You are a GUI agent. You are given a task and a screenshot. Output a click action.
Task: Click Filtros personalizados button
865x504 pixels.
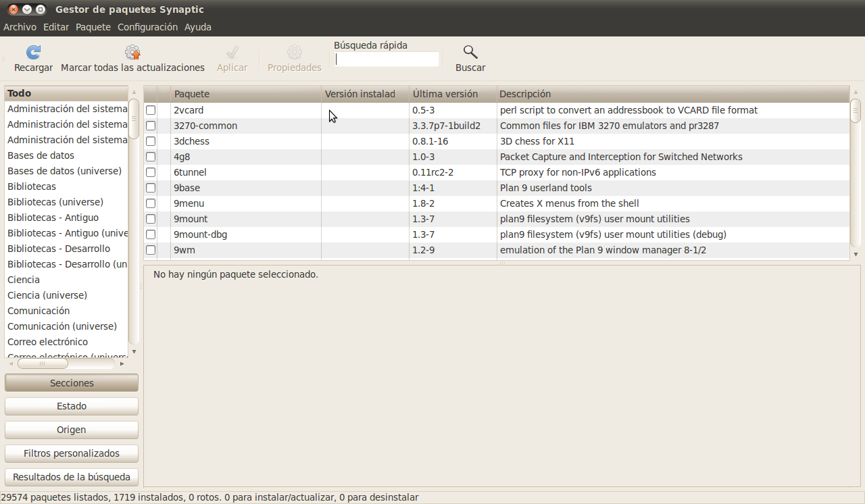click(72, 453)
